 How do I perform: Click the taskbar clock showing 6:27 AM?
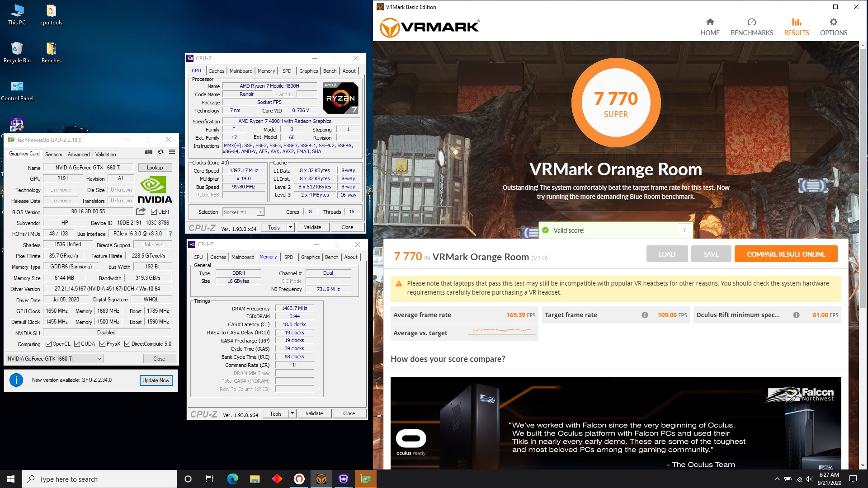click(x=829, y=479)
